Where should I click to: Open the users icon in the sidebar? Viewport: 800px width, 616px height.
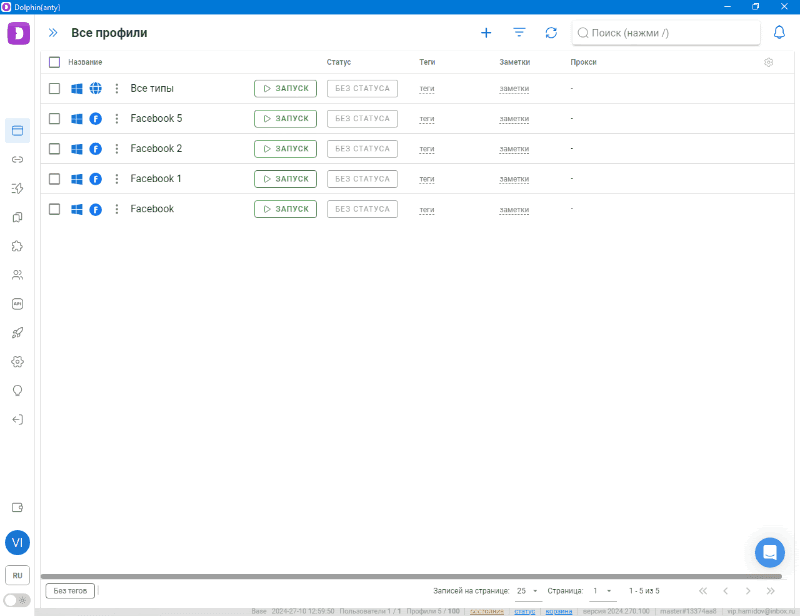(17, 275)
